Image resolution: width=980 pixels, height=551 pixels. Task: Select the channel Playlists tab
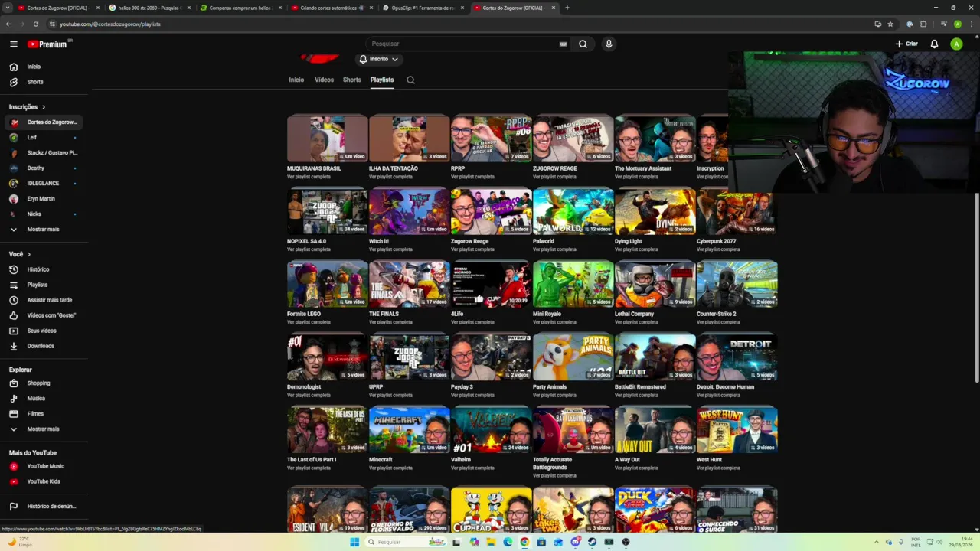point(382,80)
